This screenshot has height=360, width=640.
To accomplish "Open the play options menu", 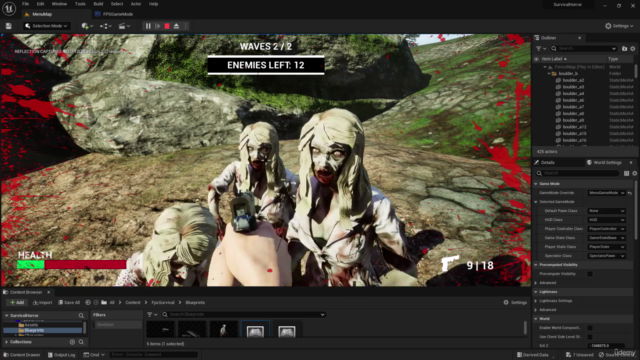I will (x=186, y=26).
